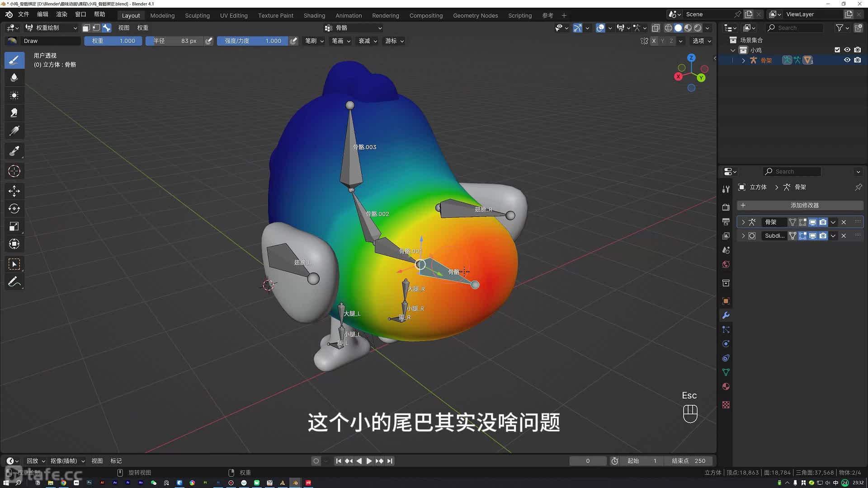The height and width of the screenshot is (488, 868).
Task: Jump to the first frame
Action: (338, 461)
